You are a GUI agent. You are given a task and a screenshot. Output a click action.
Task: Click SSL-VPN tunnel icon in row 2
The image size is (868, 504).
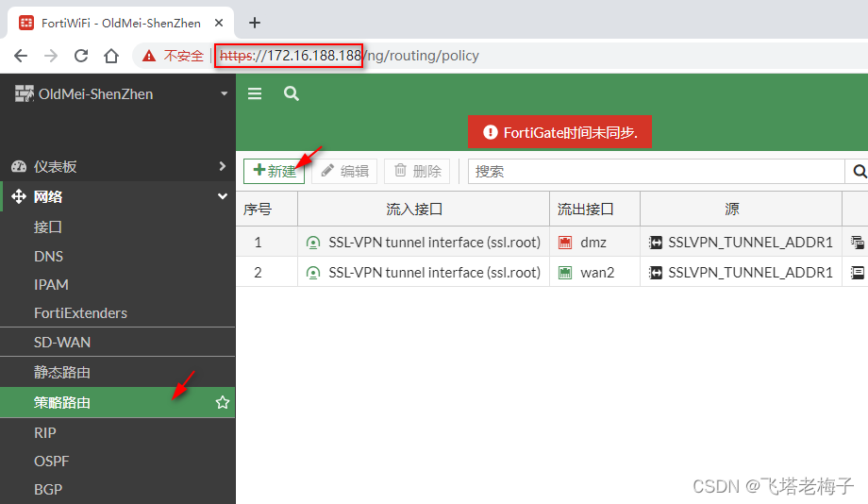(313, 273)
